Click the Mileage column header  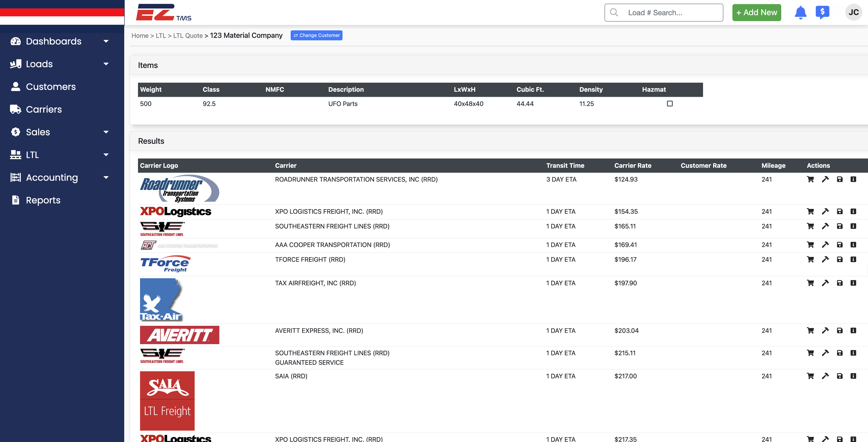pyautogui.click(x=773, y=165)
